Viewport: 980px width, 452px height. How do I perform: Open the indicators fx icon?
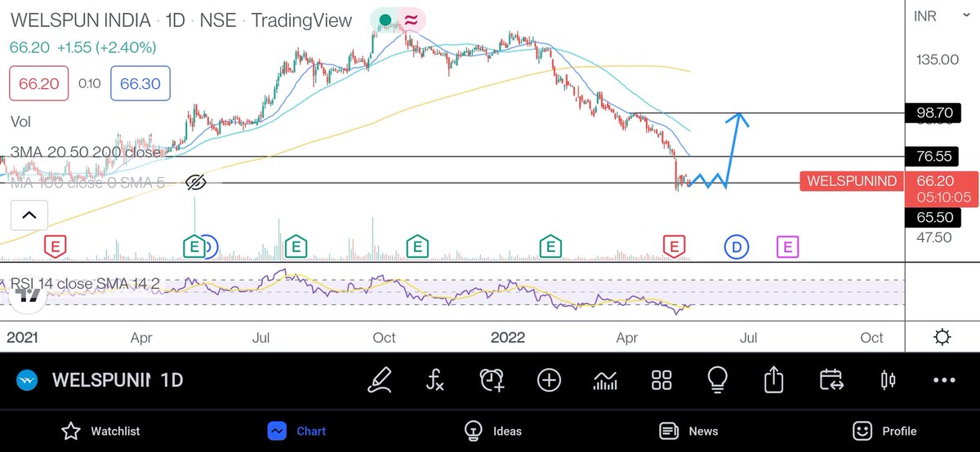(435, 380)
